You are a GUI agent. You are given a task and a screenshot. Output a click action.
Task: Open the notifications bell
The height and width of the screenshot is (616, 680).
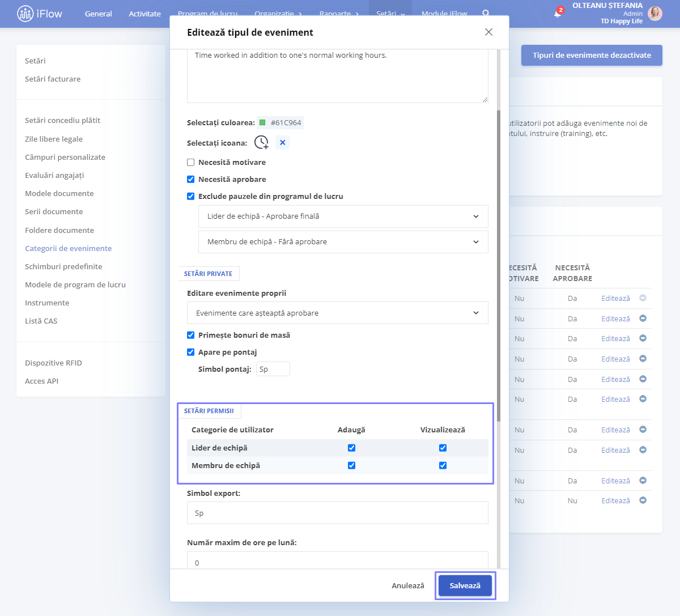(x=558, y=13)
